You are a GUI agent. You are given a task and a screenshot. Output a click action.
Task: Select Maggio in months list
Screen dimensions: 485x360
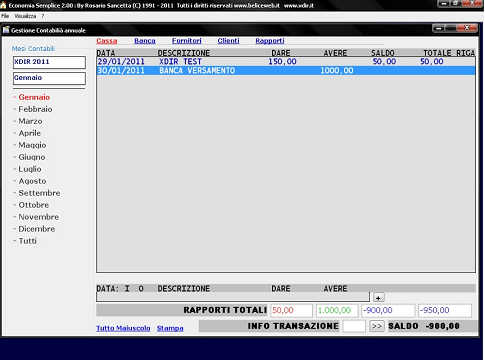(x=32, y=145)
